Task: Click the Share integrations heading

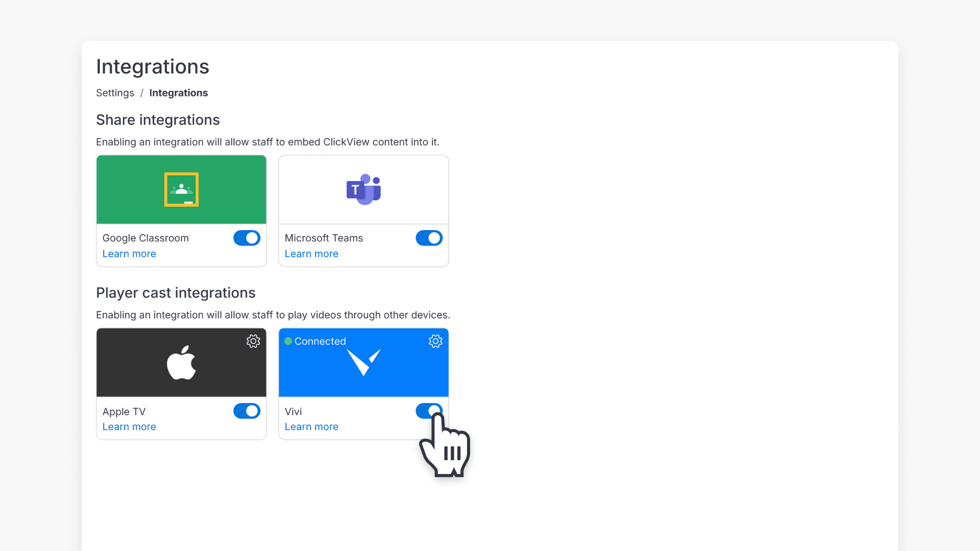Action: click(158, 120)
